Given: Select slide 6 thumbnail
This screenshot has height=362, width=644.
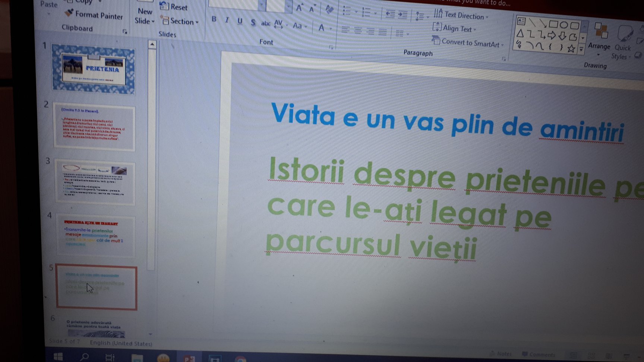Looking at the screenshot, I should [96, 327].
